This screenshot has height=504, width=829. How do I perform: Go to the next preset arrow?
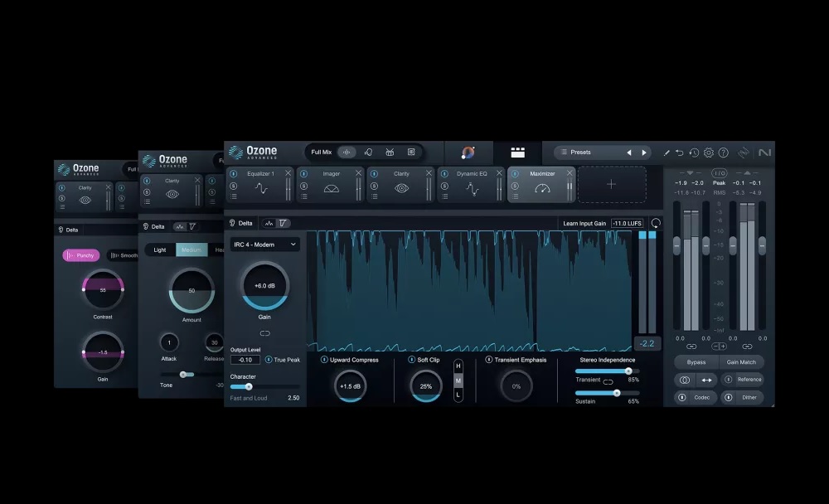[x=644, y=153]
